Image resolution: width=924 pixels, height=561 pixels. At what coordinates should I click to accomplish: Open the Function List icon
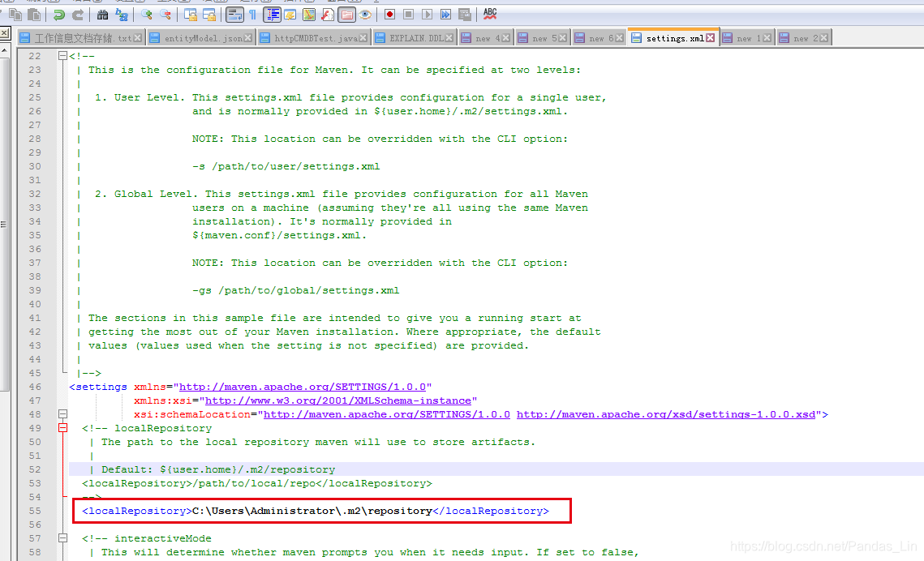(328, 15)
